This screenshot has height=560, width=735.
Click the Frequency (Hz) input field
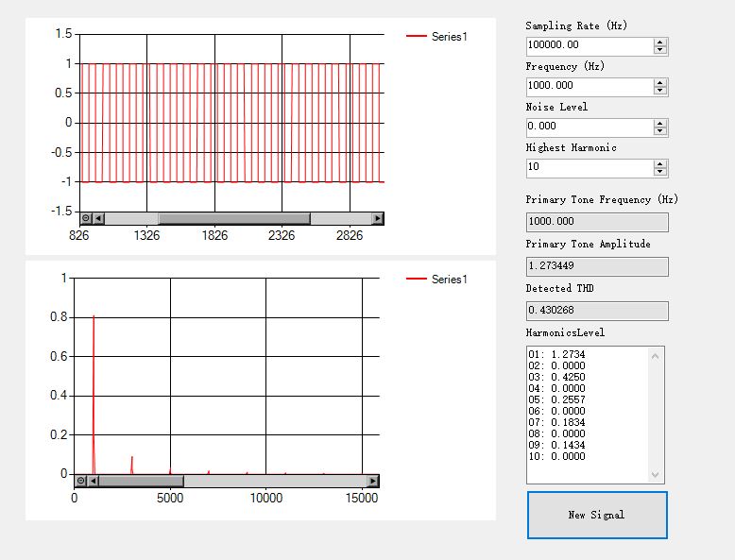click(x=590, y=87)
